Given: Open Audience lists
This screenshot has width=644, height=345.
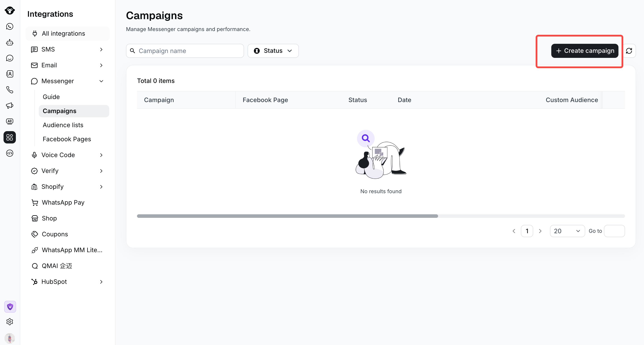Looking at the screenshot, I should (x=74, y=125).
